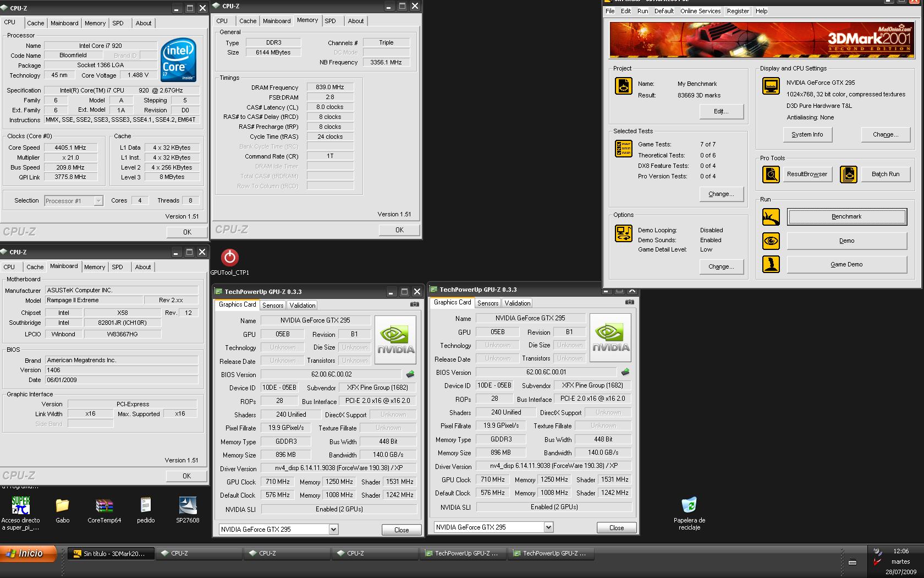Click the Intel Core i7 logo in CPU-Z
This screenshot has width=924, height=578.
[178, 60]
